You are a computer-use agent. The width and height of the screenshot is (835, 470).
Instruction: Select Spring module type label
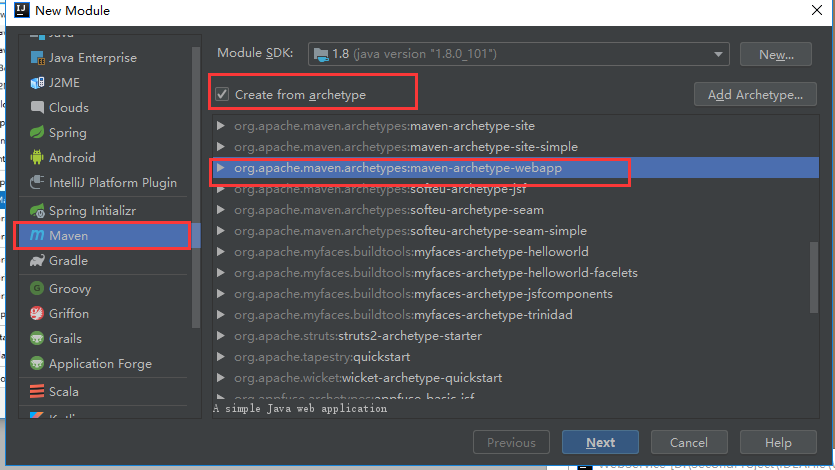tap(68, 133)
